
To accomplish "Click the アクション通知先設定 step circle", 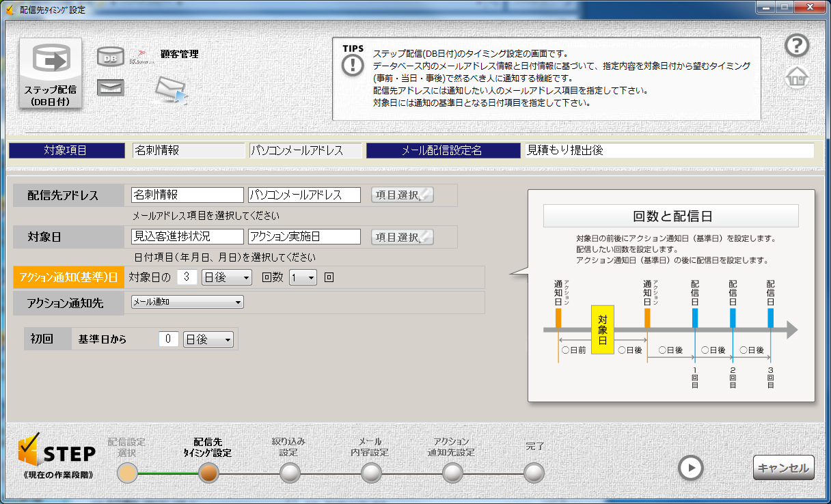I will (x=452, y=473).
